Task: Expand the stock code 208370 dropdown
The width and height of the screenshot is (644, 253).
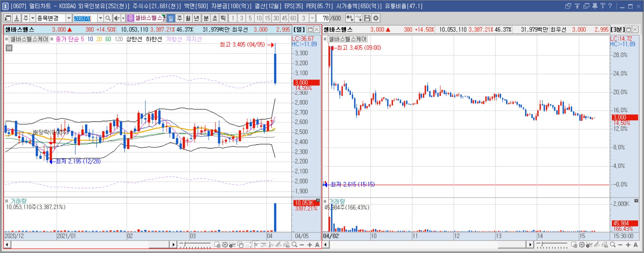Action: (100, 18)
